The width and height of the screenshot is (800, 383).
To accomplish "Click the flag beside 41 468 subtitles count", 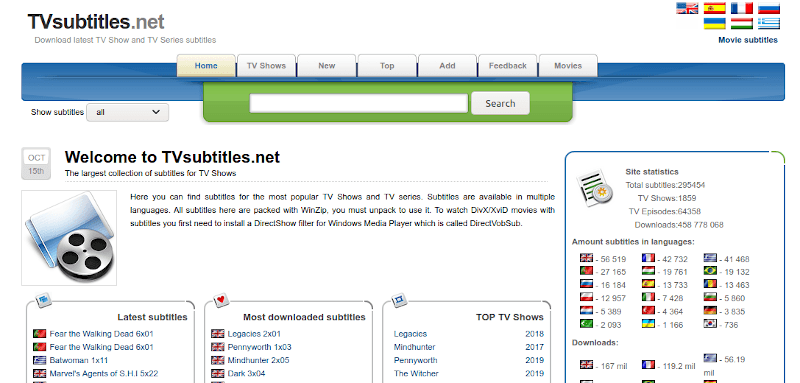I will (710, 258).
